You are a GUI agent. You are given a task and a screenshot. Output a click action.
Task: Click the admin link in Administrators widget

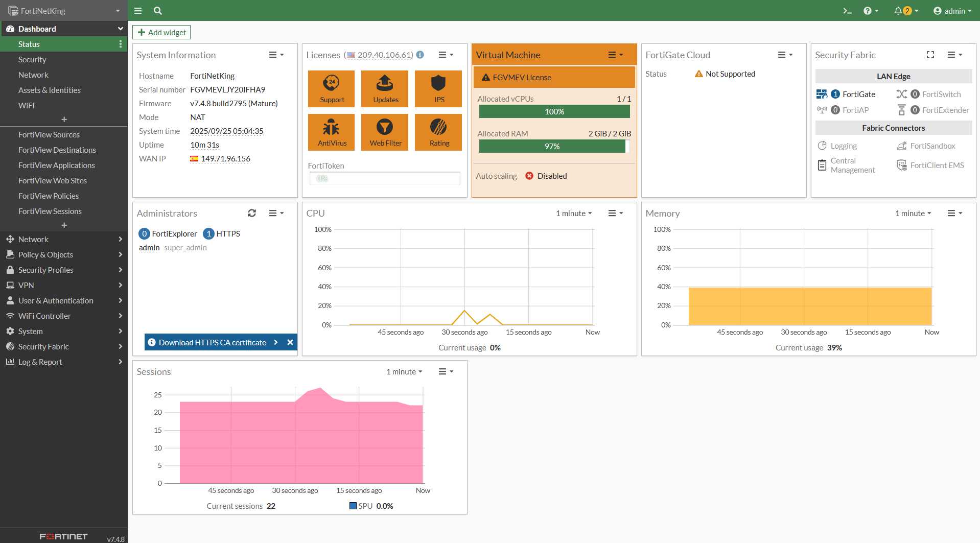[x=149, y=248]
